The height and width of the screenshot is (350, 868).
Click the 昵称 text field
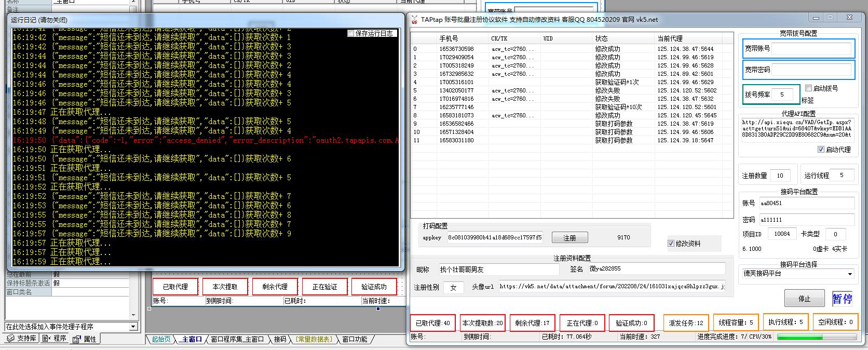click(498, 270)
